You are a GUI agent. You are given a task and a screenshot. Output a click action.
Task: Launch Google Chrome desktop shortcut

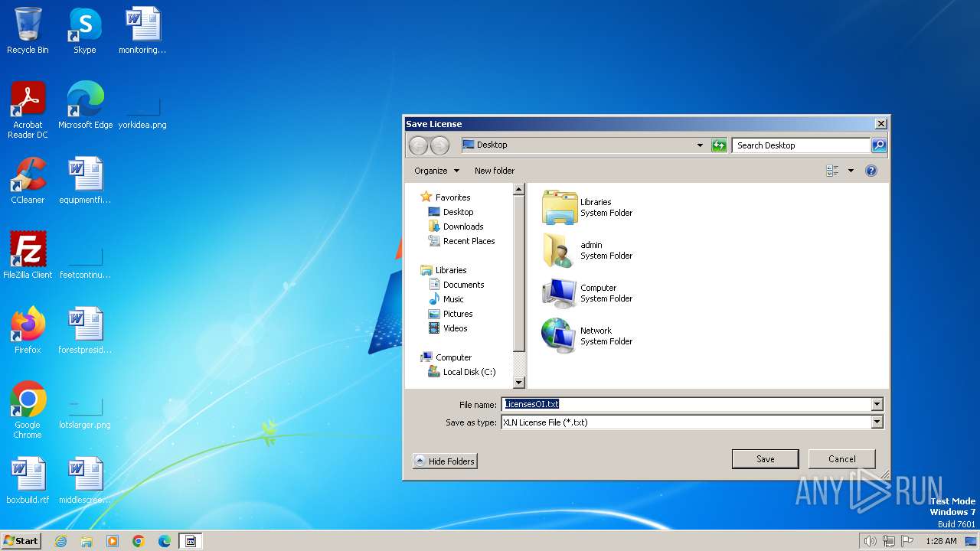point(28,410)
